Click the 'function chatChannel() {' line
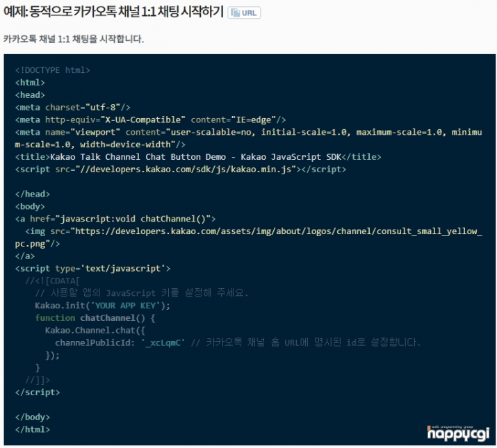The width and height of the screenshot is (497, 448). click(x=95, y=318)
